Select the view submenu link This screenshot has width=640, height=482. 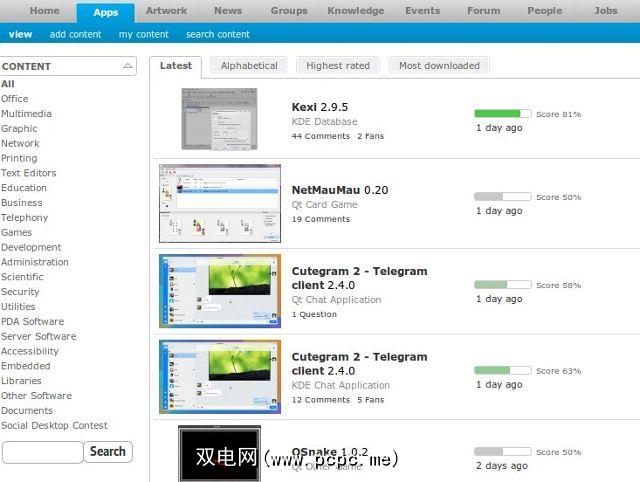tap(20, 34)
